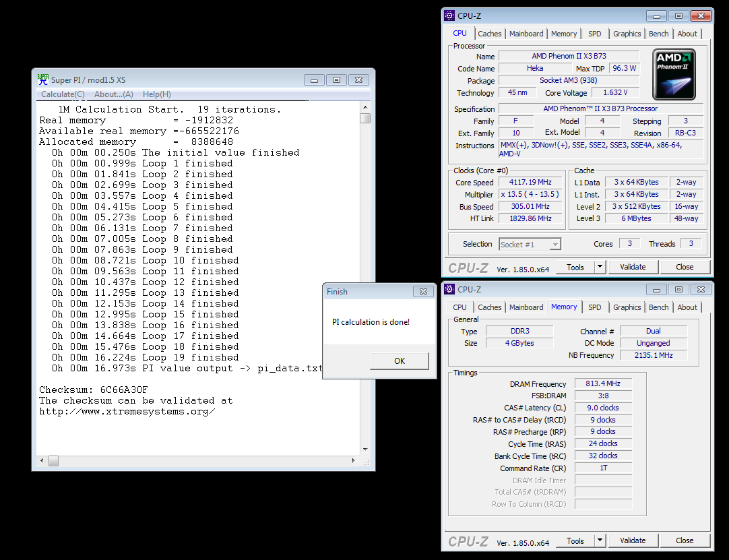The image size is (729, 560).
Task: Close the upper CPU-Z window via red X
Action: [701, 15]
